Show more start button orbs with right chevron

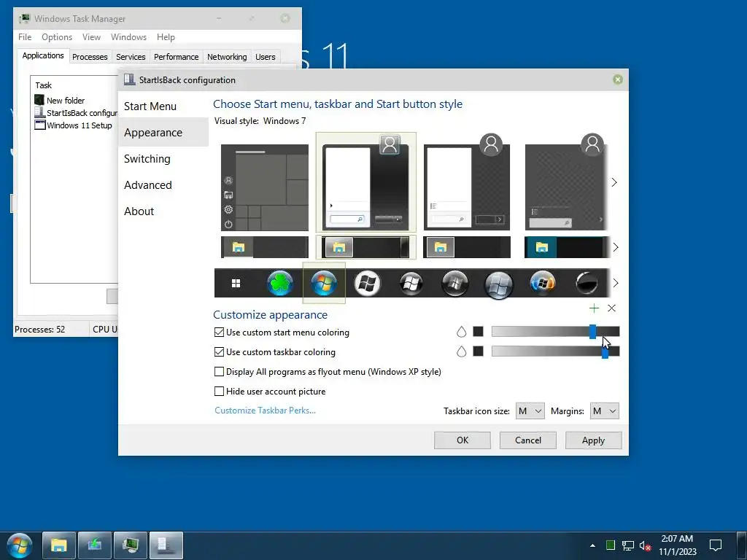(x=616, y=283)
